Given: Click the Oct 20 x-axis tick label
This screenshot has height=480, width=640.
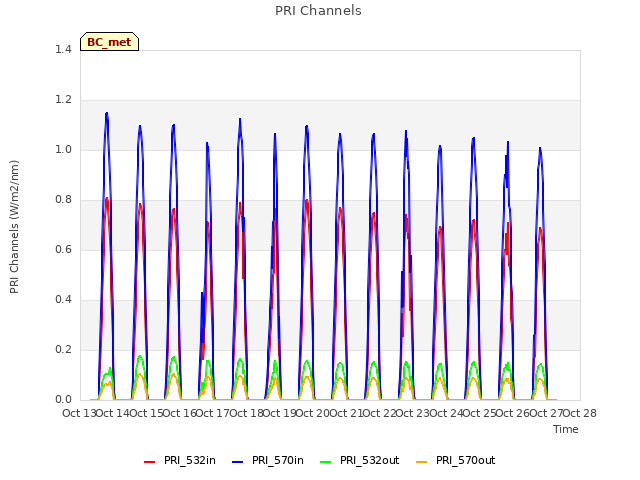Looking at the screenshot, I should tap(313, 413).
